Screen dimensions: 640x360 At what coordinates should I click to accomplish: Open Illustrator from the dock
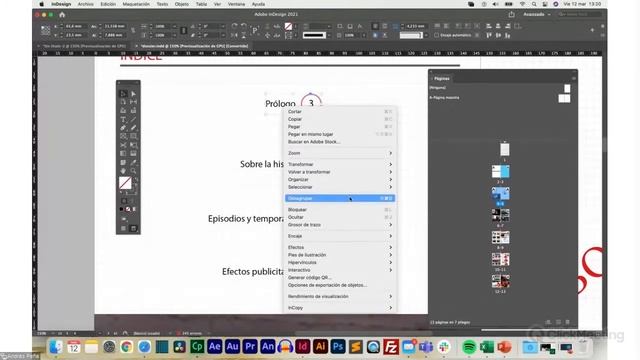pyautogui.click(x=320, y=347)
